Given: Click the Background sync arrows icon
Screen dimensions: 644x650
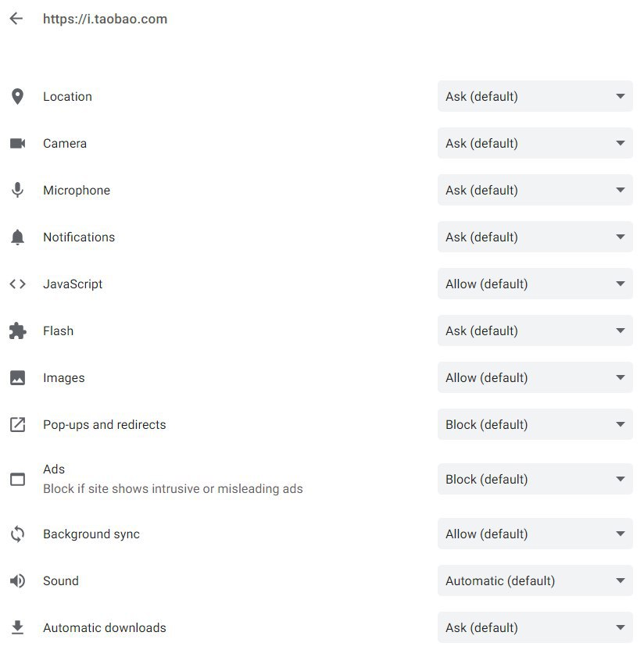Looking at the screenshot, I should click(17, 534).
